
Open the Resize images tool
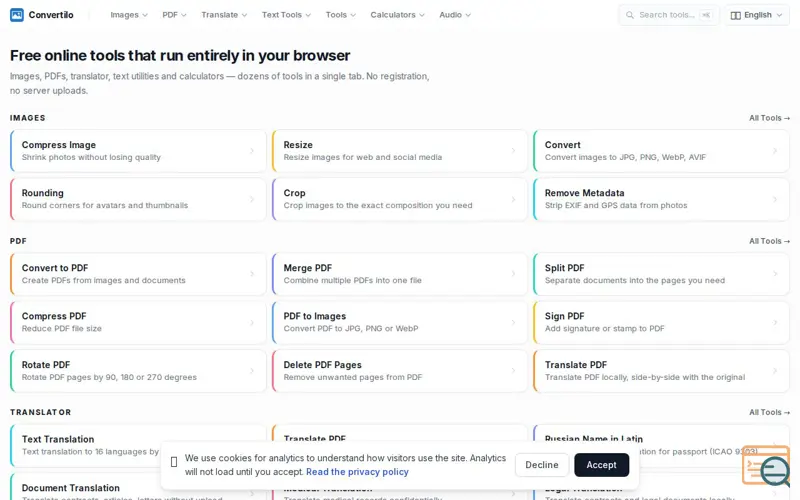click(x=399, y=151)
